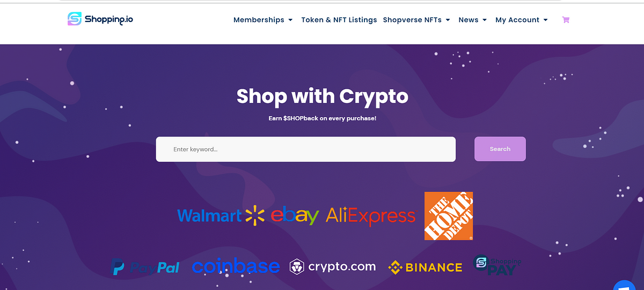Screen dimensions: 644x290
Task: Click the Shopping.io logo
Action: [100, 19]
